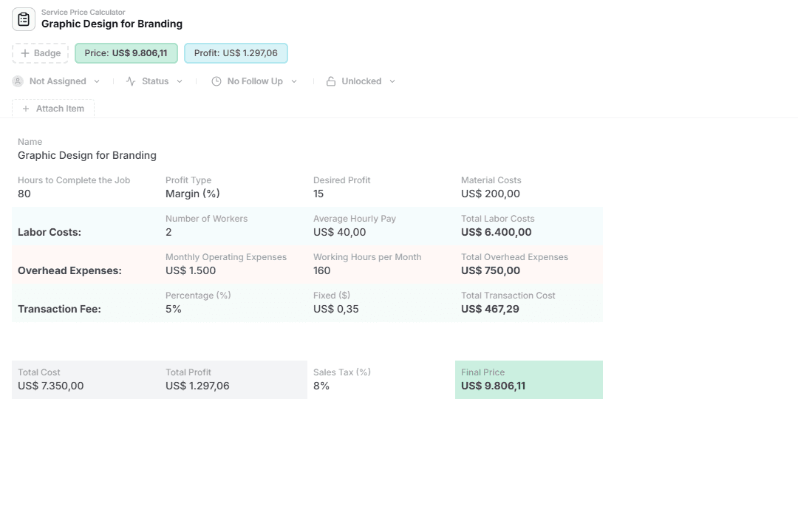Expand the Unlocked dropdown chevron

[392, 81]
